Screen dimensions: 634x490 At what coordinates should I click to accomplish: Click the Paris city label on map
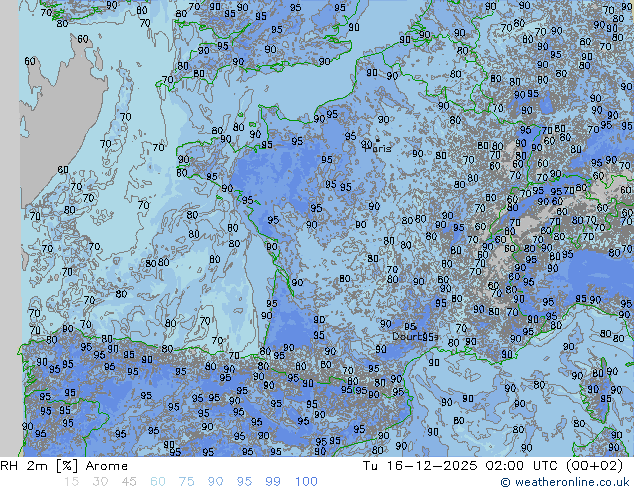[378, 148]
